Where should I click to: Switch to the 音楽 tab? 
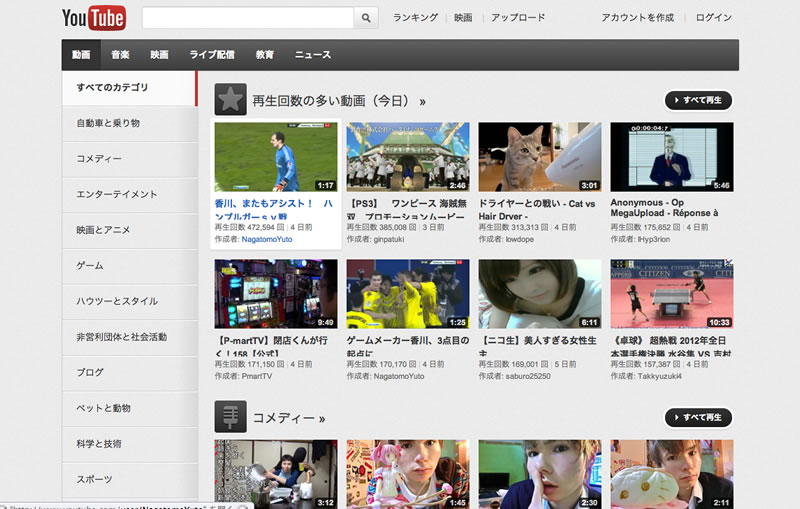120,55
